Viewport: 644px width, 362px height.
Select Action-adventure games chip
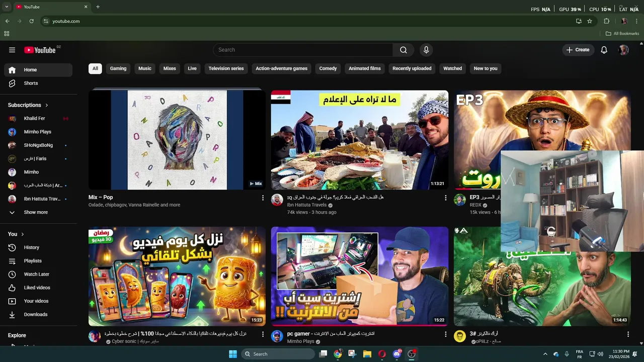281,68
